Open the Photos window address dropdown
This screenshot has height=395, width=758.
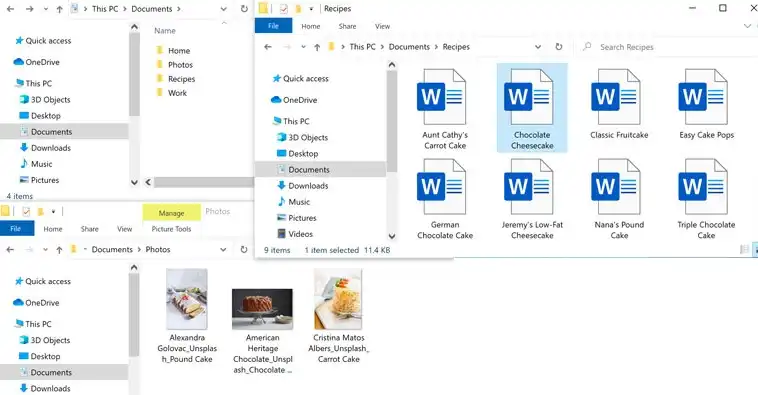coord(223,249)
